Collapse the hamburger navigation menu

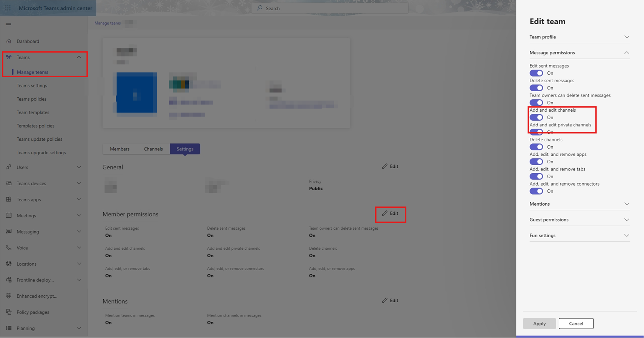(8, 25)
